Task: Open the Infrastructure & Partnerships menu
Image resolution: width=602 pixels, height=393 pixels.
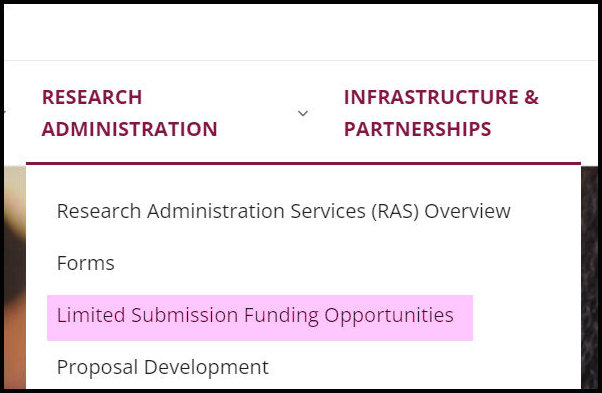Action: (x=441, y=113)
